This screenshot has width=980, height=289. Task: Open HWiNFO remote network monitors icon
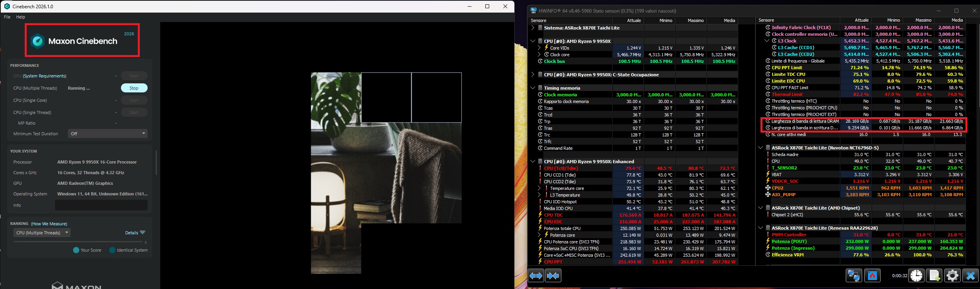[854, 276]
